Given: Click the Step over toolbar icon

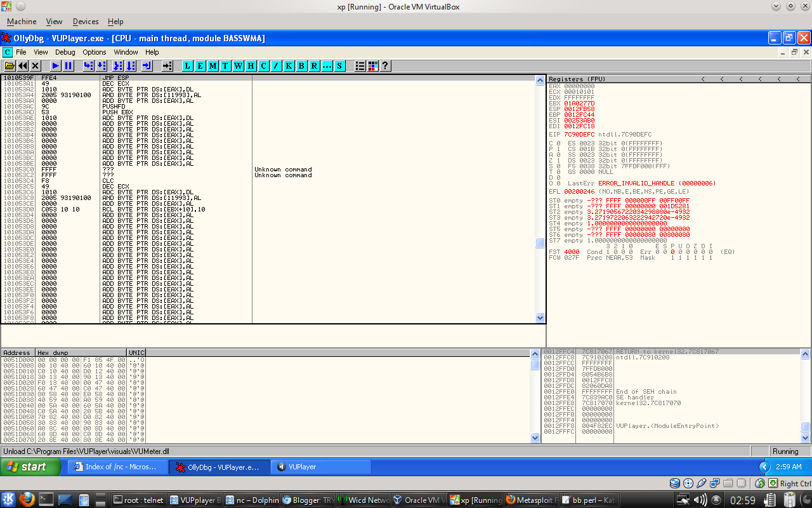Looking at the screenshot, I should click(x=101, y=65).
